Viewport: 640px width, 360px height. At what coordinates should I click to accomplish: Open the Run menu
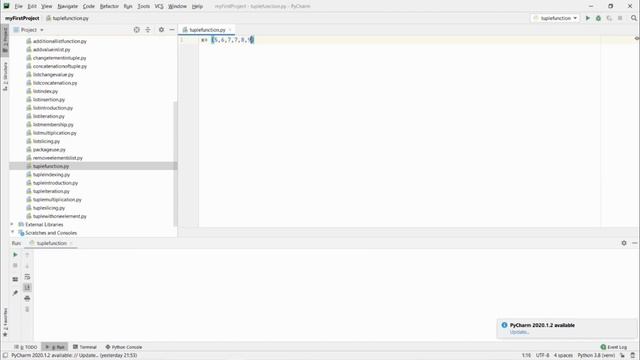(128, 6)
